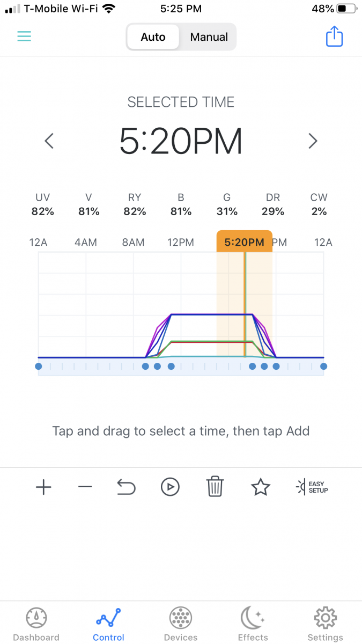Delete schedule with trash icon
This screenshot has width=362, height=644.
coord(215,487)
